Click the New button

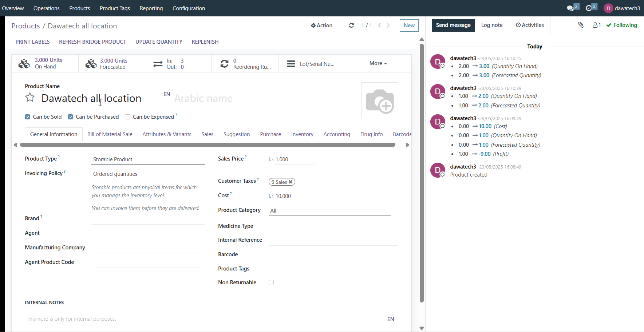point(409,25)
